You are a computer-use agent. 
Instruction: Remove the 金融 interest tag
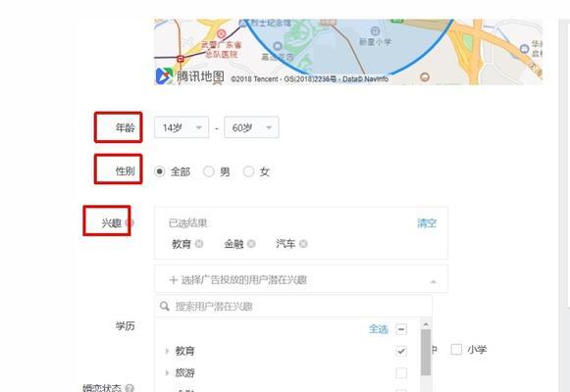(x=251, y=244)
